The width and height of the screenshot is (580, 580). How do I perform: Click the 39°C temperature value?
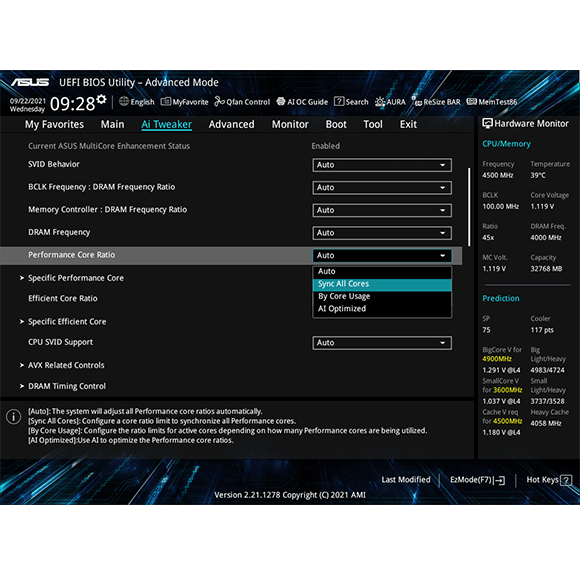pos(538,175)
